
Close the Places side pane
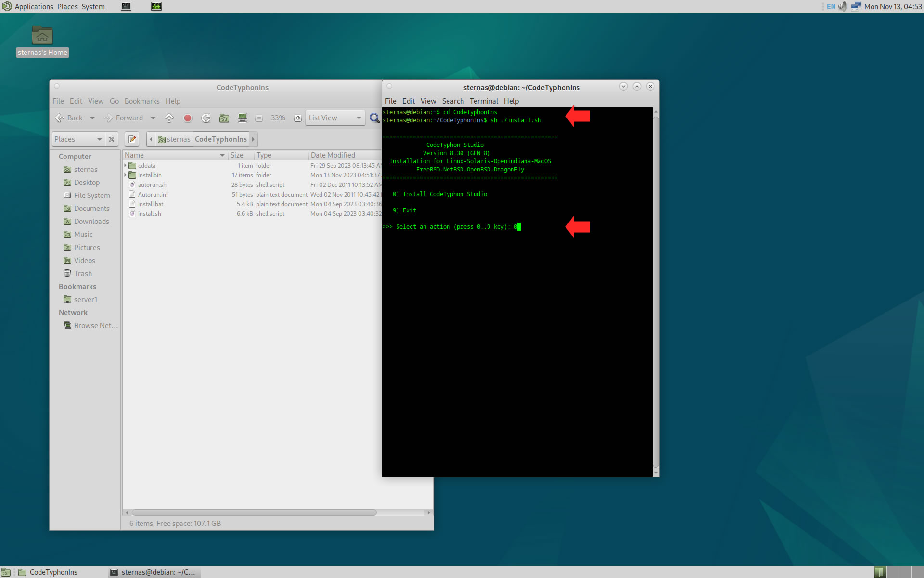point(112,139)
